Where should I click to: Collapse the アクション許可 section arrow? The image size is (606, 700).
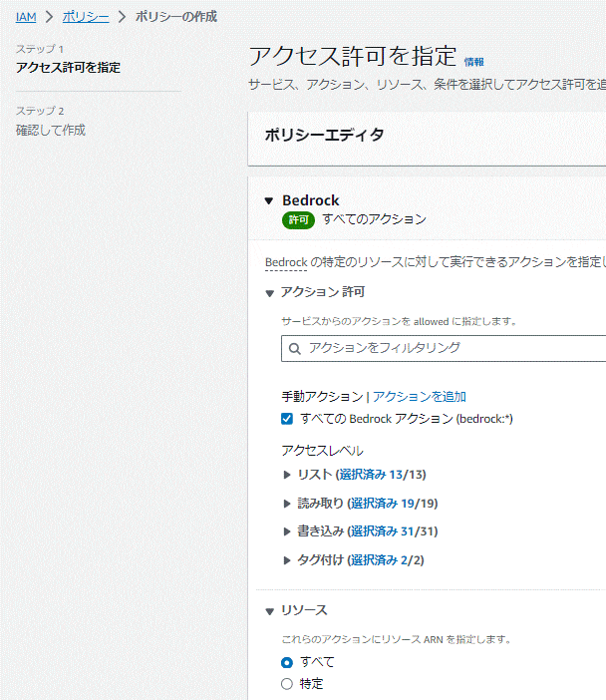tap(269, 293)
